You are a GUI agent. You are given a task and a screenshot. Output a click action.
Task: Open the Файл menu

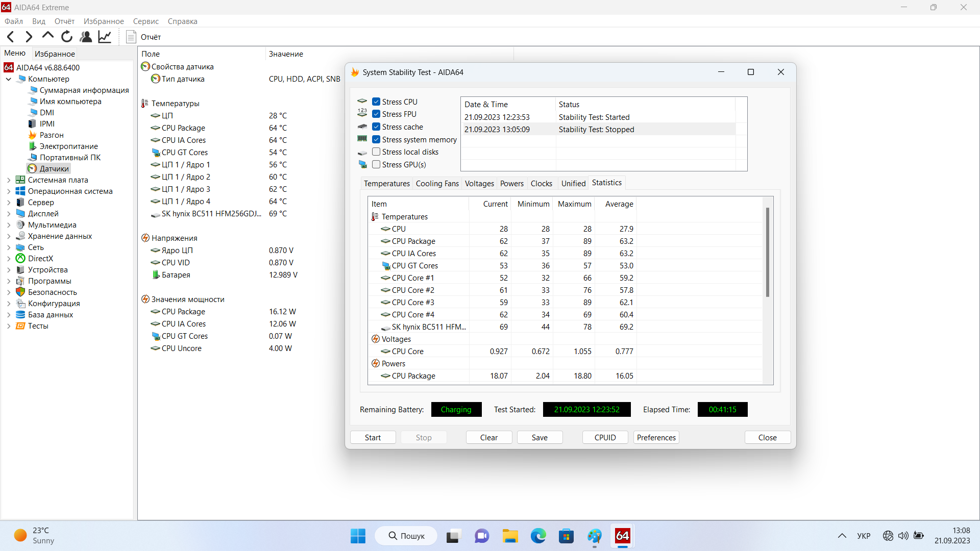(14, 21)
